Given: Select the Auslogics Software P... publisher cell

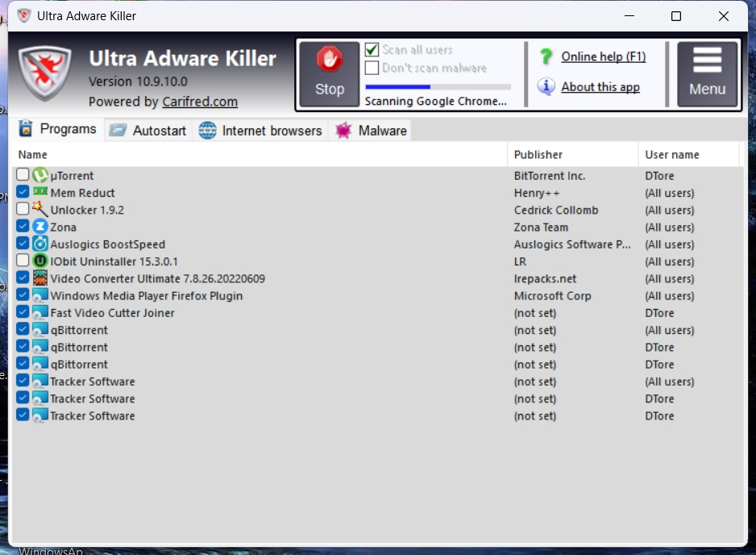Looking at the screenshot, I should 572,244.
